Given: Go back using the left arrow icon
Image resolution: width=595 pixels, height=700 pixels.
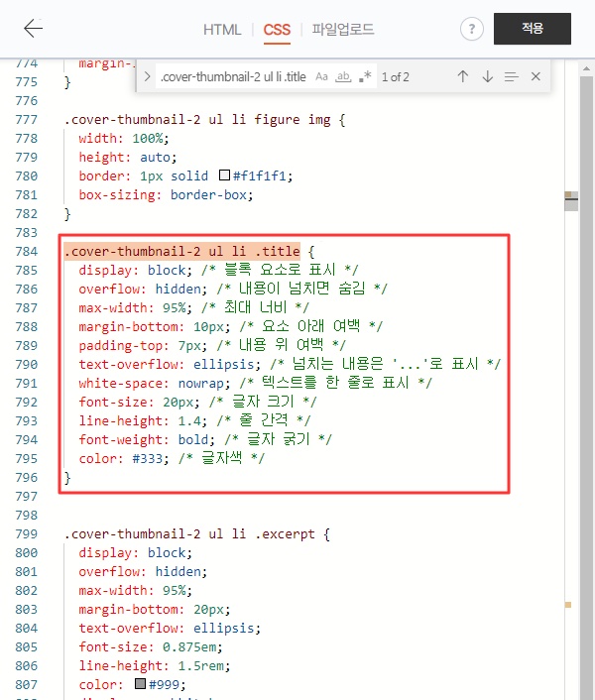Looking at the screenshot, I should pos(33,29).
